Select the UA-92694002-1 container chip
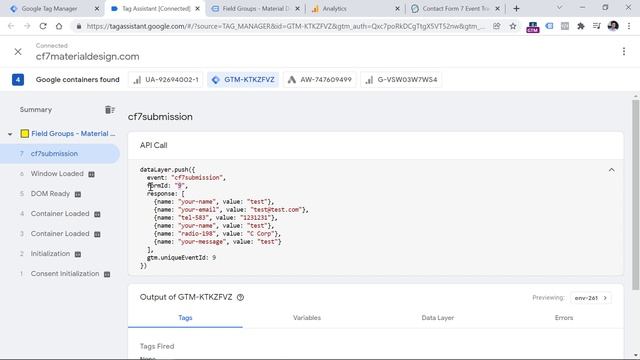Viewport: 640px width, 360px height. [166, 80]
